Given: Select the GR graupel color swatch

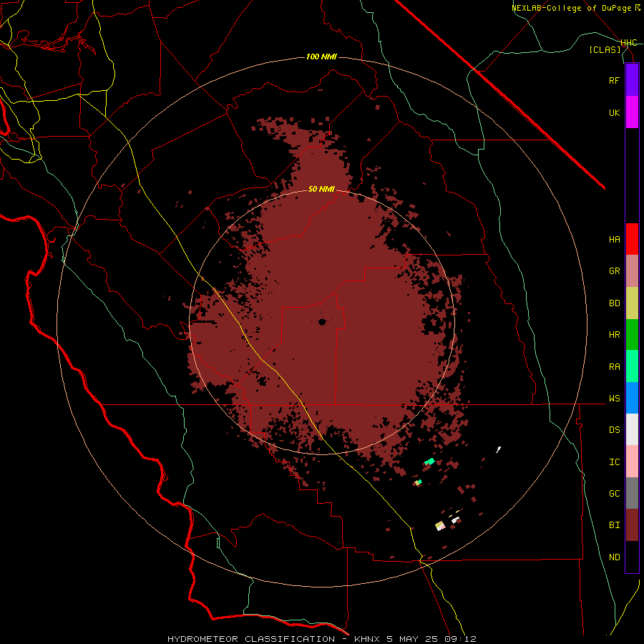Looking at the screenshot, I should 632,271.
